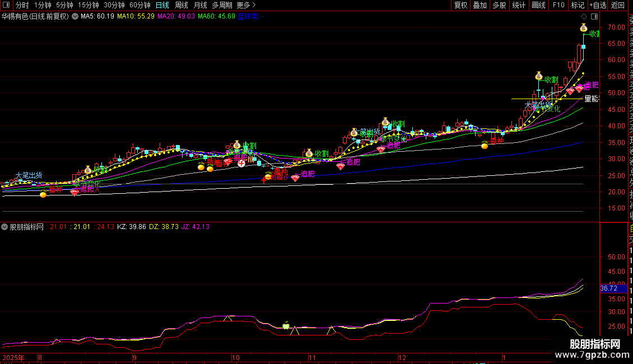Click the green apple icon in lower indicator

pos(286,325)
